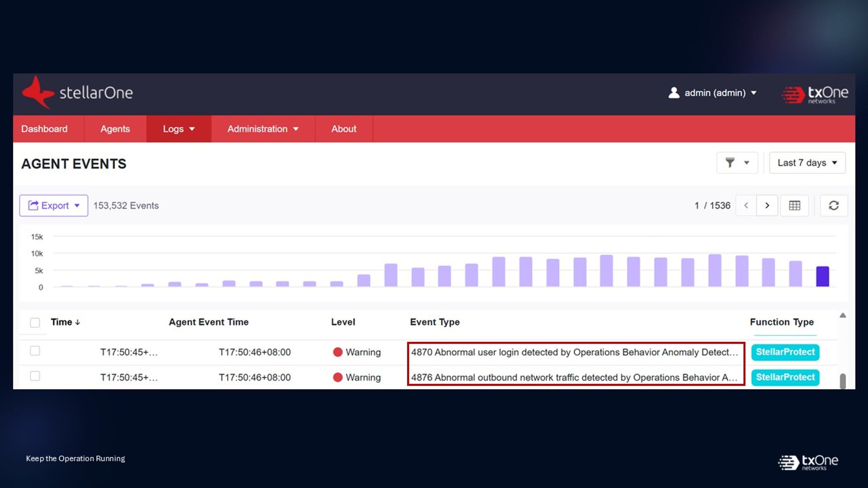Screen dimensions: 868x488
Task: Toggle the select-all checkbox in table header
Action: (x=35, y=322)
